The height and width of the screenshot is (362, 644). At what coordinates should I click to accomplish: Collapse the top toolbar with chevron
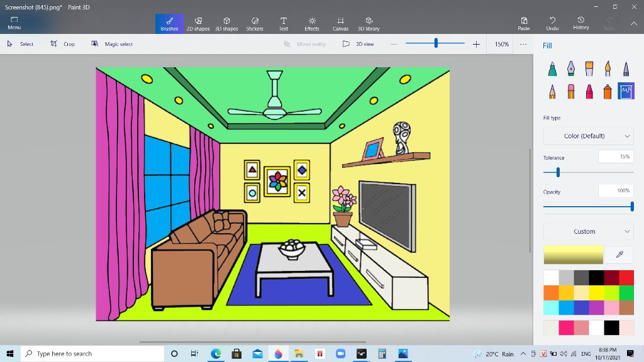[x=634, y=24]
